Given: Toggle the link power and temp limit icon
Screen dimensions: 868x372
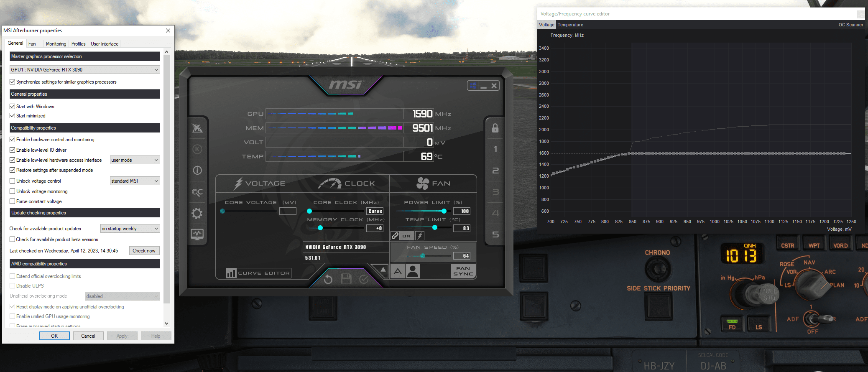Looking at the screenshot, I should point(395,236).
